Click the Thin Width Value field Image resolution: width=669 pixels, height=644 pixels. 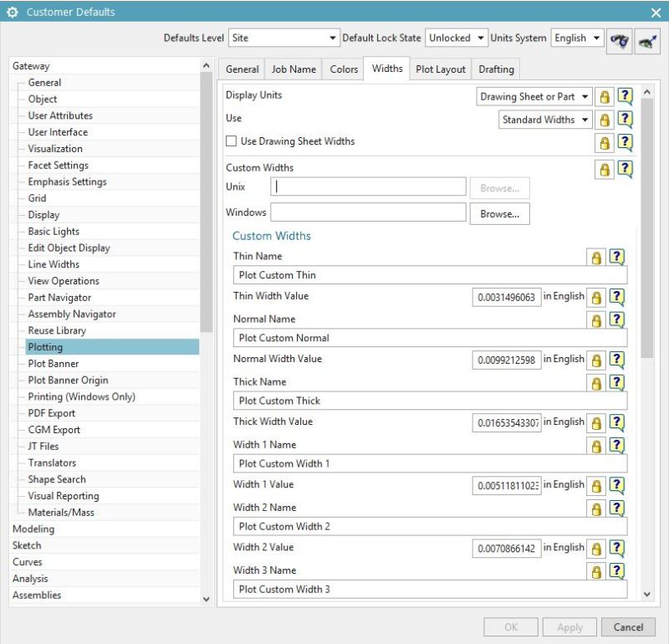(x=507, y=298)
